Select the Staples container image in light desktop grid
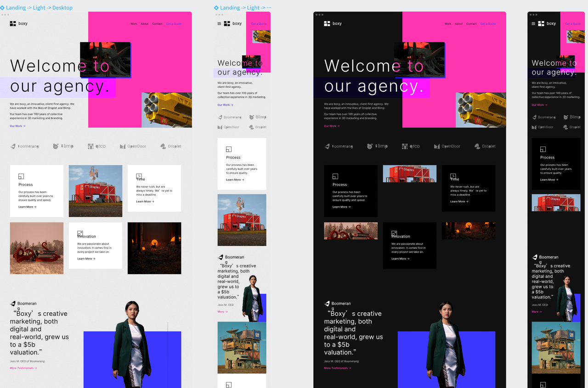The width and height of the screenshot is (588, 388). click(96, 191)
